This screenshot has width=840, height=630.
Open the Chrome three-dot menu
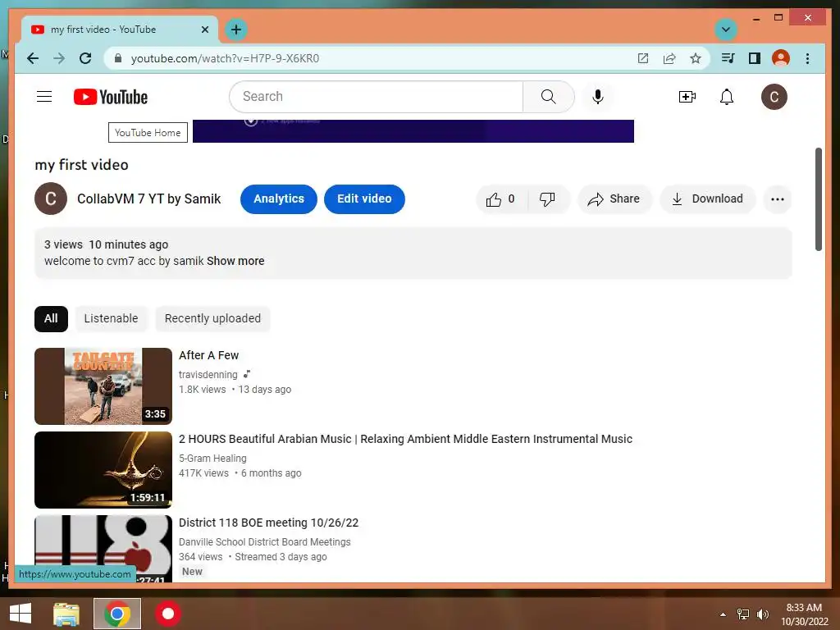(807, 58)
